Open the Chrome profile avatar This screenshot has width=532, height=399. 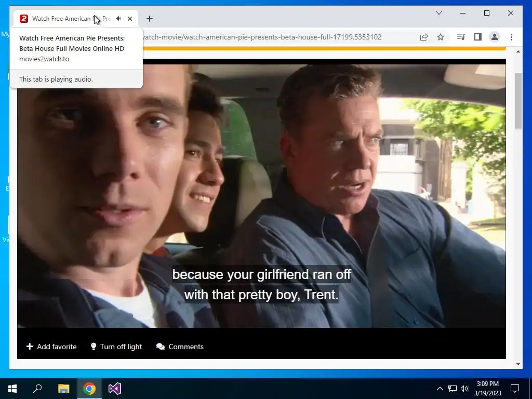click(x=495, y=37)
